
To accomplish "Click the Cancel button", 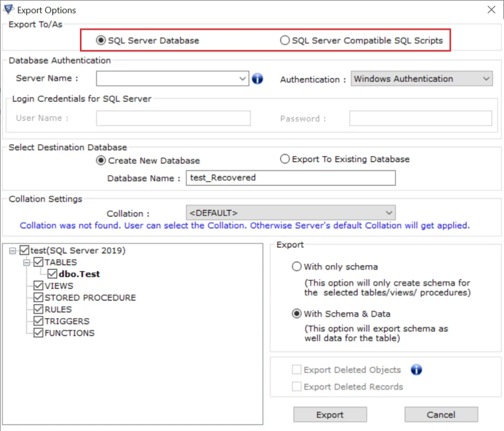I will (441, 415).
